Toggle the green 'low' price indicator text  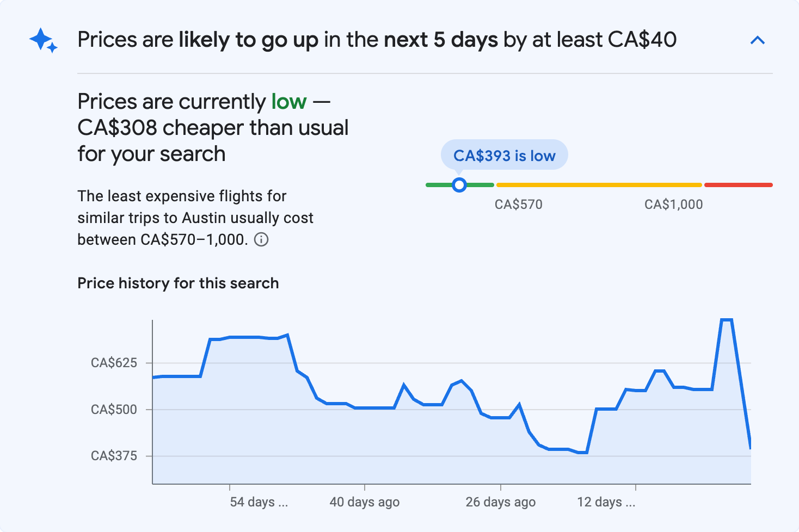click(x=288, y=101)
